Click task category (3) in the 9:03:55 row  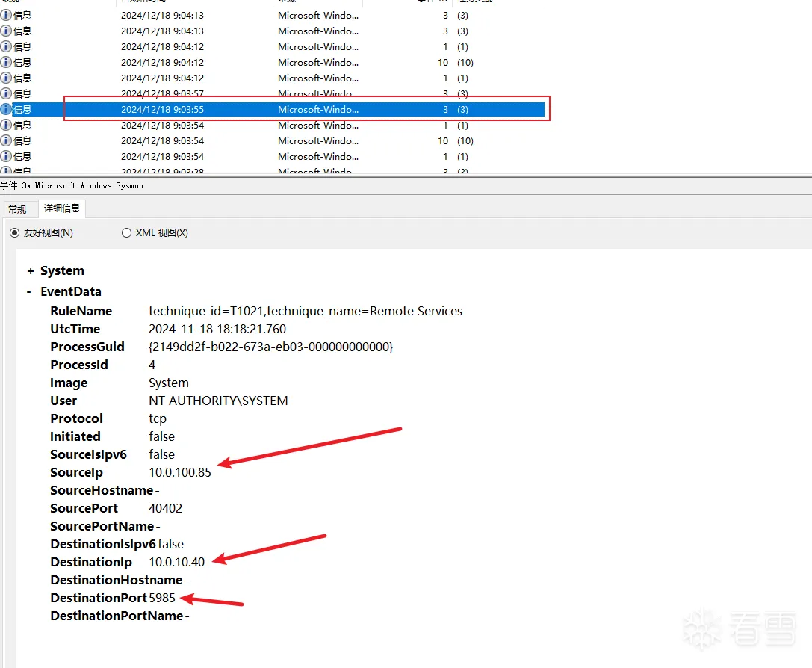tap(462, 109)
